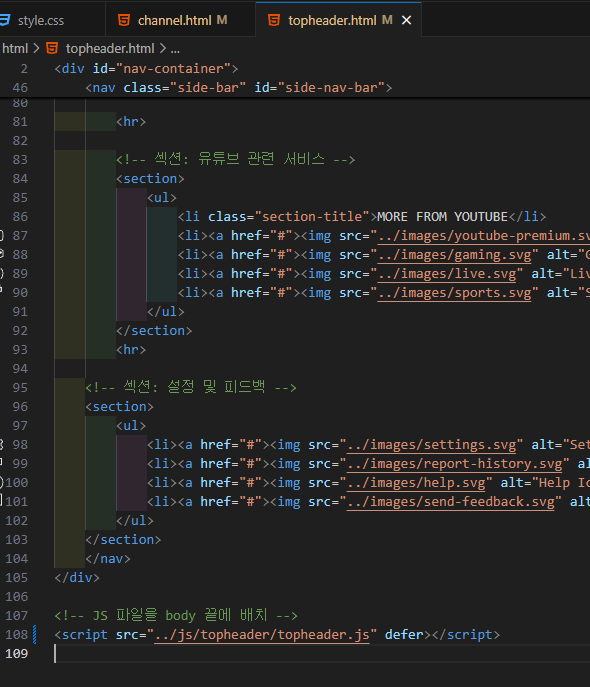590x687 pixels.
Task: Click the 유튜브 관련 서비스 comment
Action: click(x=236, y=159)
